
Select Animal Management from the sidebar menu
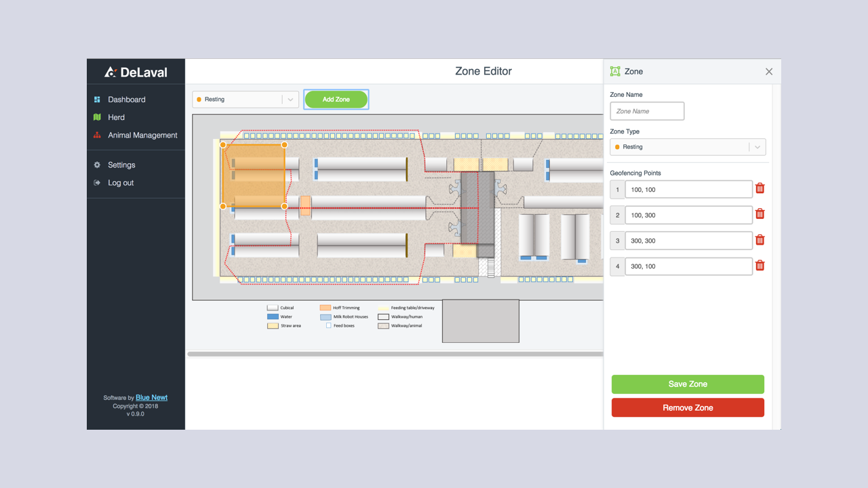point(142,135)
